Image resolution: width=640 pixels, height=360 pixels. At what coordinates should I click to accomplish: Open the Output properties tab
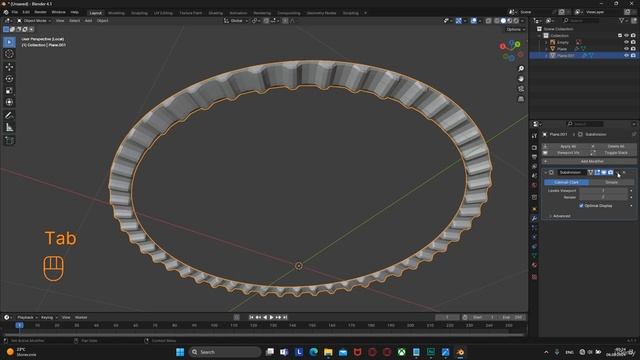click(534, 157)
